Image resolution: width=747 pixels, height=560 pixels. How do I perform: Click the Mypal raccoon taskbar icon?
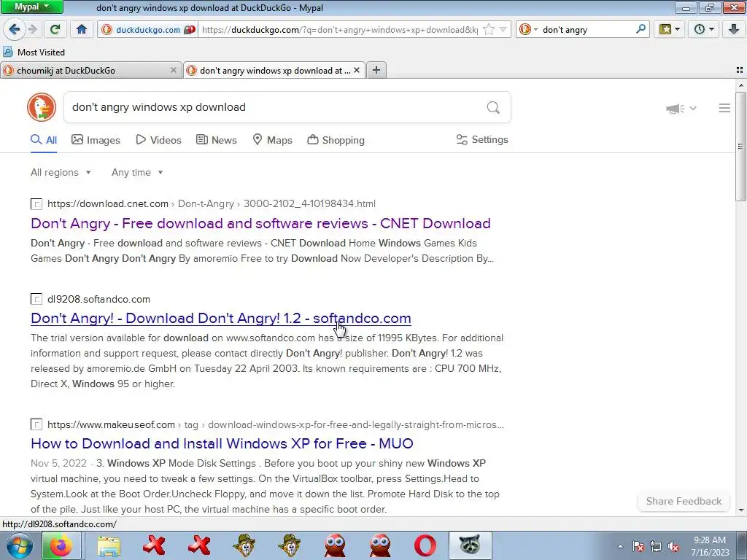point(471,545)
